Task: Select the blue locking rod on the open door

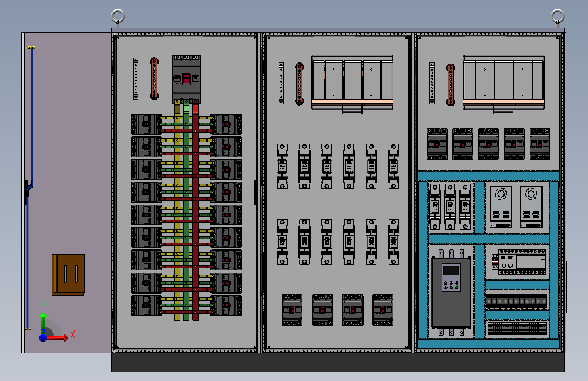Action: coord(31,115)
